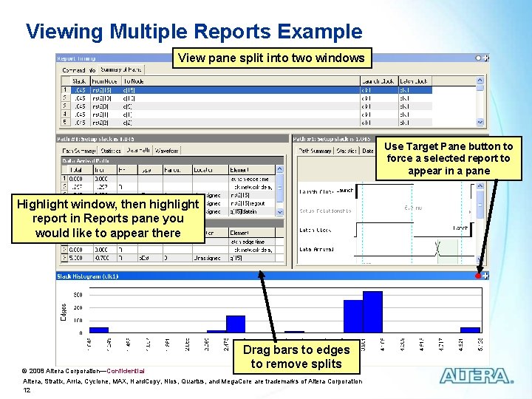Click the rightmost blue bar in Slack Histogram
Screen dimensions: 532x399
click(x=470, y=330)
